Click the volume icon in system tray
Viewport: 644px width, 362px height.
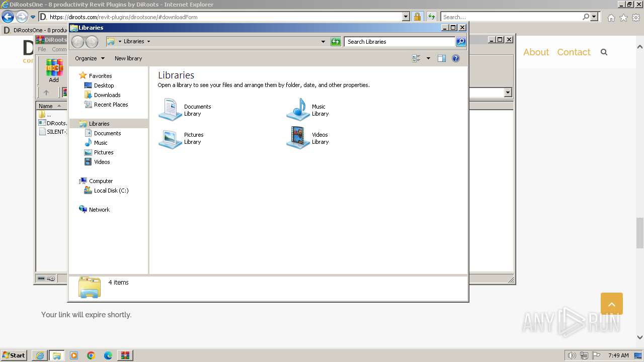(x=572, y=355)
